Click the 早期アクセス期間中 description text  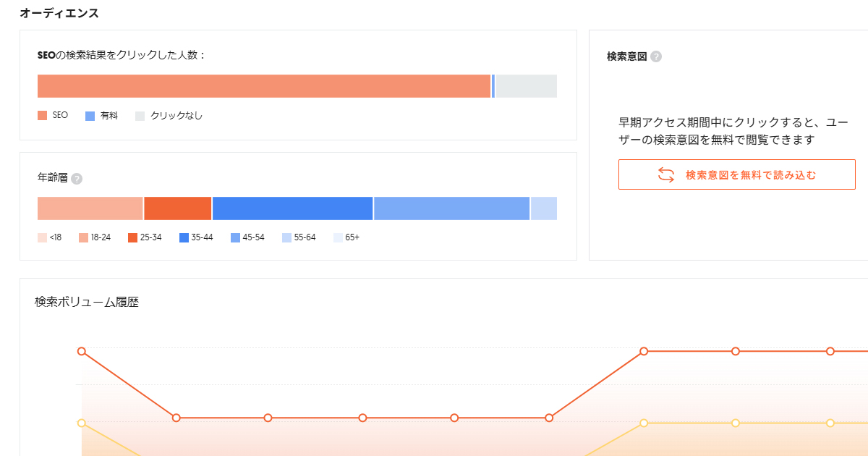pyautogui.click(x=733, y=131)
